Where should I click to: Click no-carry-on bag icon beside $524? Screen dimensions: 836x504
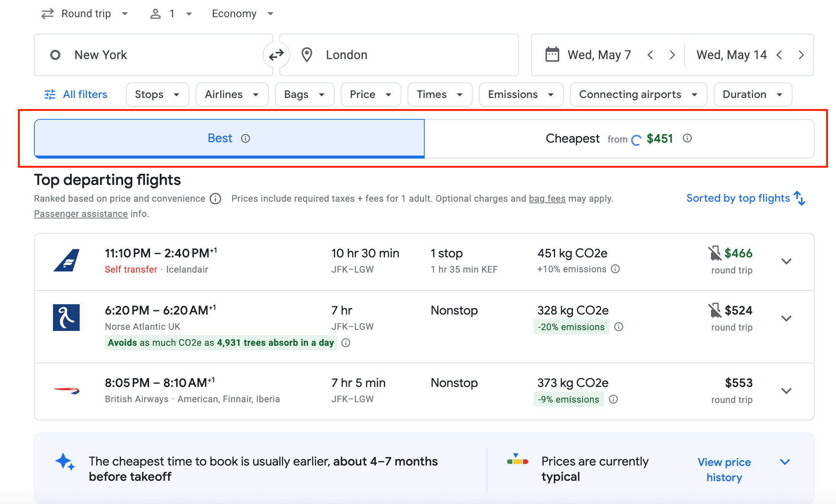pos(715,310)
